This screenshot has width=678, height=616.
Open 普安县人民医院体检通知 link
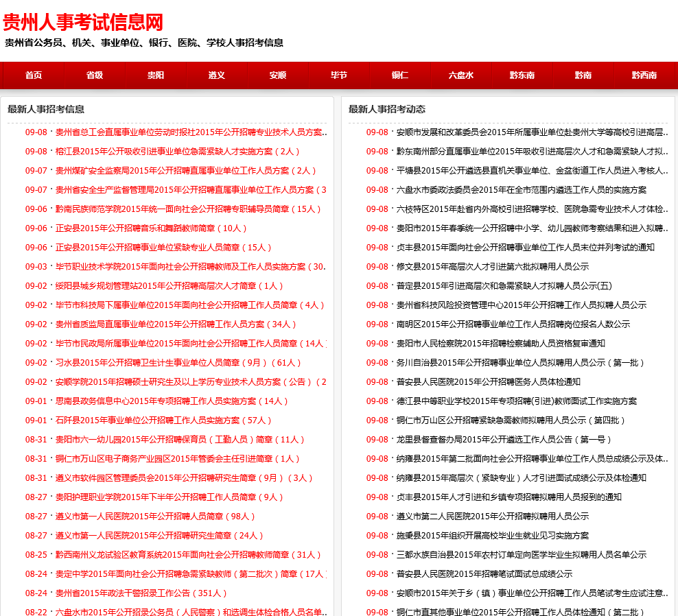coord(489,382)
